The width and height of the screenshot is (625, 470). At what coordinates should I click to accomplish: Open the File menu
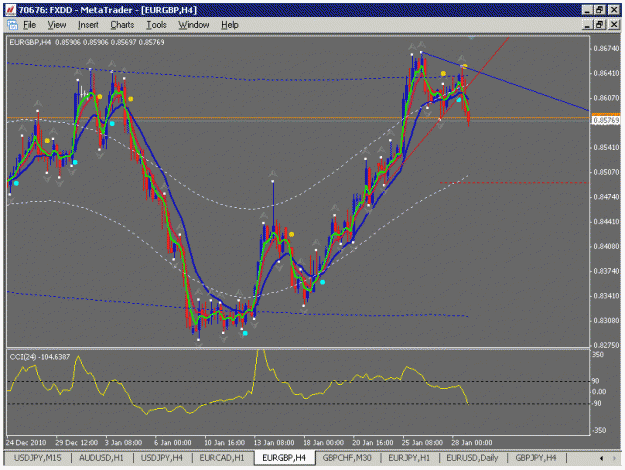29,25
